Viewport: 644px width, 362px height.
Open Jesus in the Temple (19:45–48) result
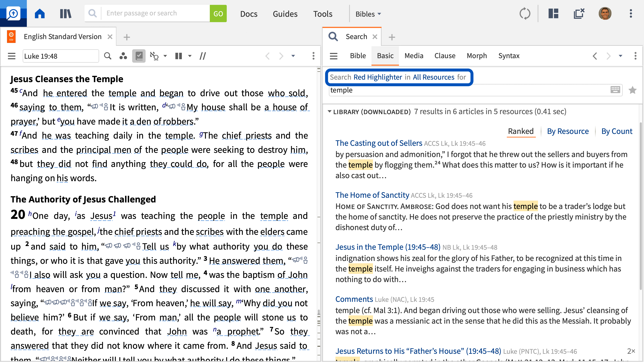[x=388, y=247]
